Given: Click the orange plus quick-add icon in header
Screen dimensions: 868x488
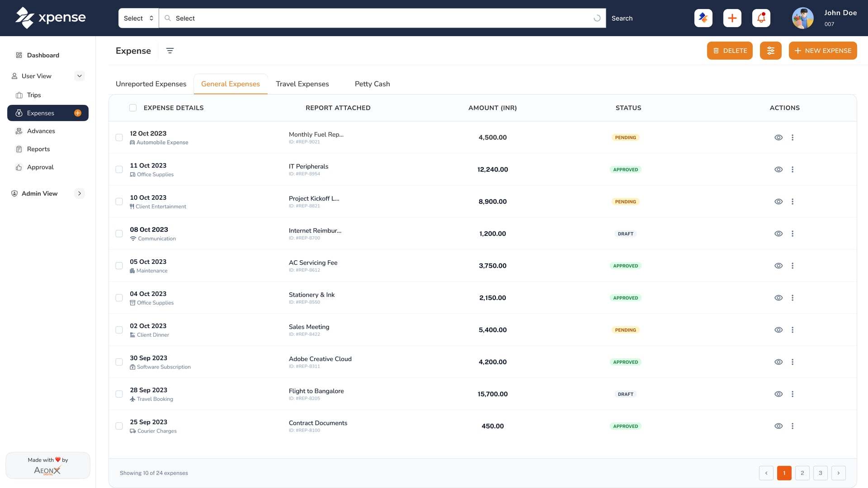Looking at the screenshot, I should (732, 18).
